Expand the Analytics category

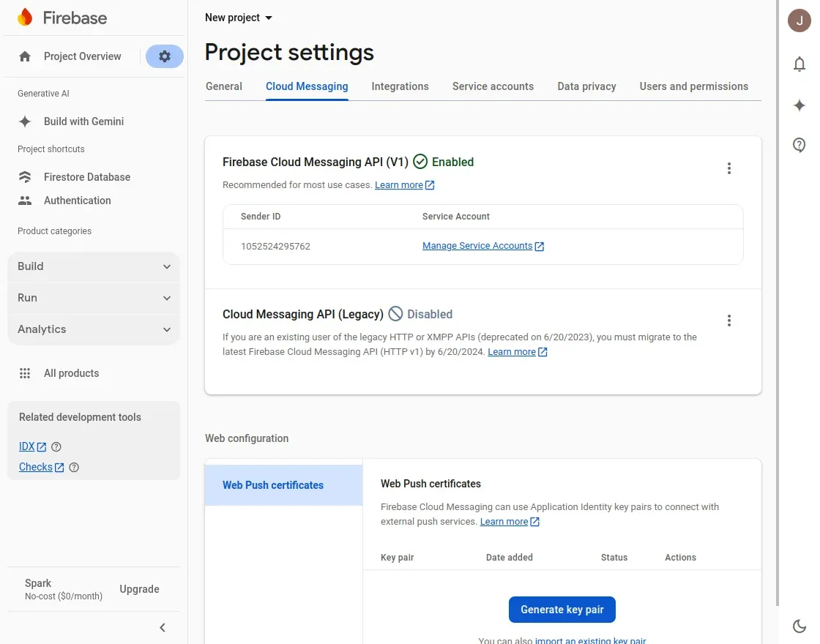pyautogui.click(x=94, y=329)
